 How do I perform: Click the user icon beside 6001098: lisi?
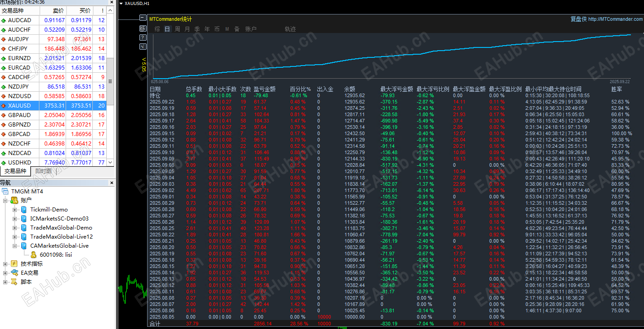coord(33,254)
